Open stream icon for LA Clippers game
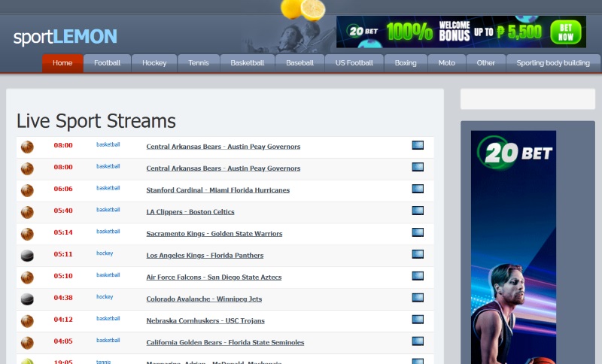The width and height of the screenshot is (602, 364). pos(418,211)
